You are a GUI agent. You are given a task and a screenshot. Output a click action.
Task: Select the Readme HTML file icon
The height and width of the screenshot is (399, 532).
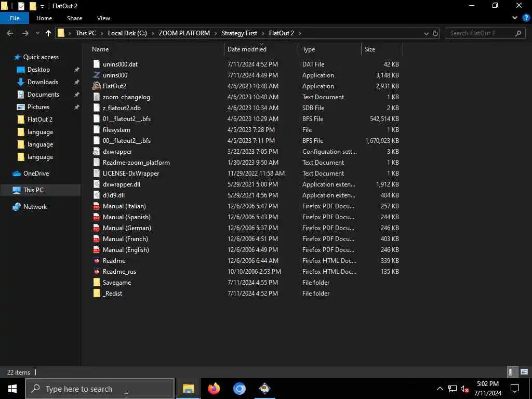(x=96, y=261)
